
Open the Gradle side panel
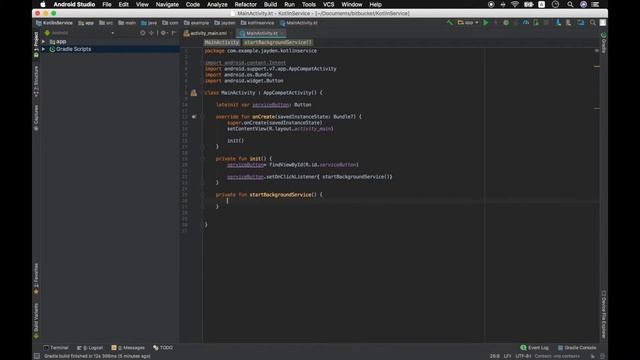click(x=603, y=43)
